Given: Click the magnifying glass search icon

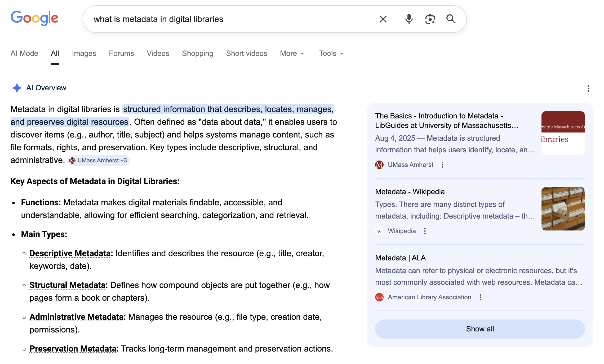Looking at the screenshot, I should (451, 19).
